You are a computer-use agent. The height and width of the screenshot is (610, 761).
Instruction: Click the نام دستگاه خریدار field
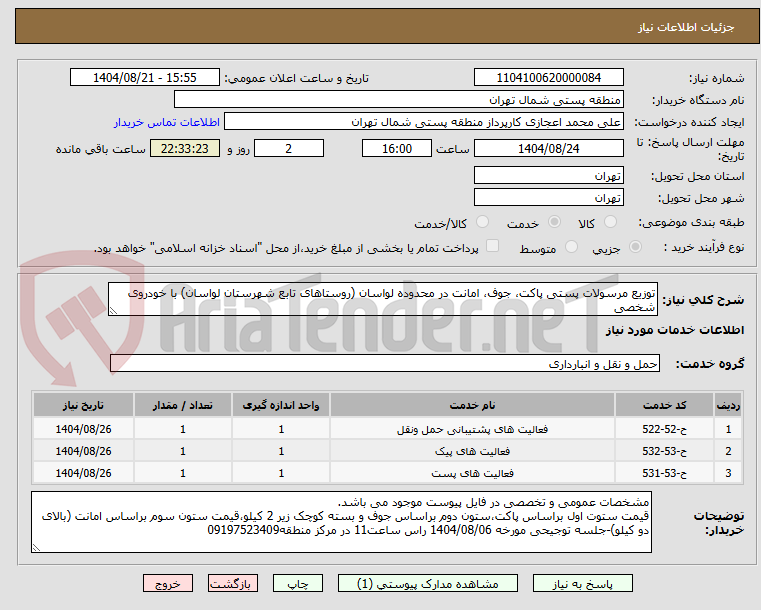(x=398, y=100)
